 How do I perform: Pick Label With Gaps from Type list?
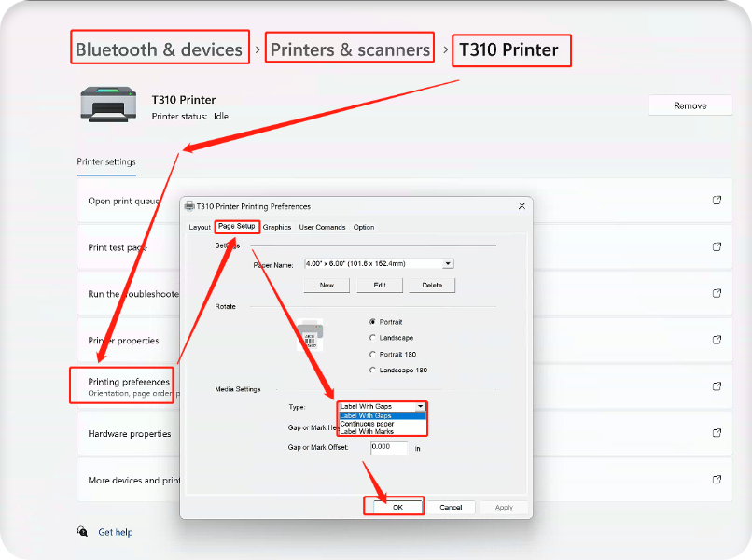(x=383, y=415)
